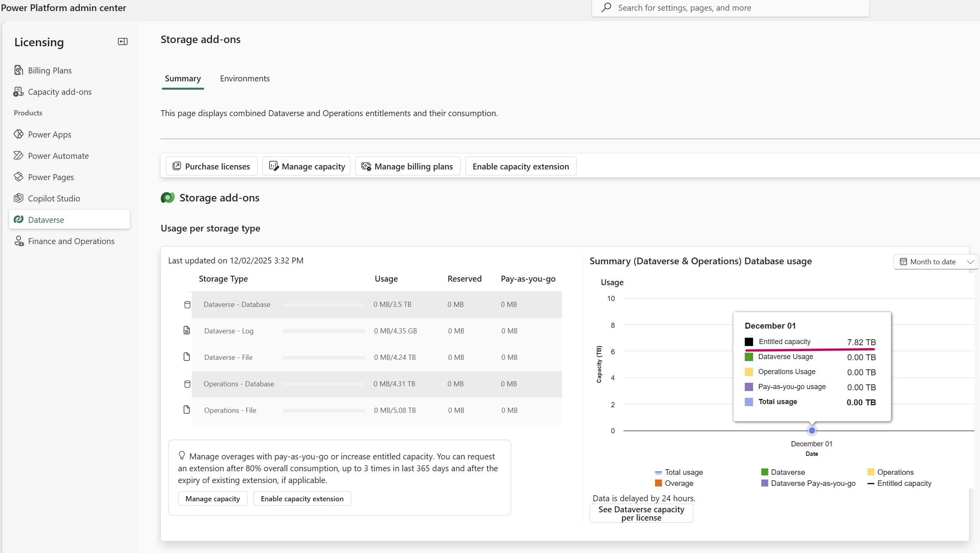This screenshot has width=980, height=553.
Task: Open the Dataverse product section
Action: click(x=46, y=219)
